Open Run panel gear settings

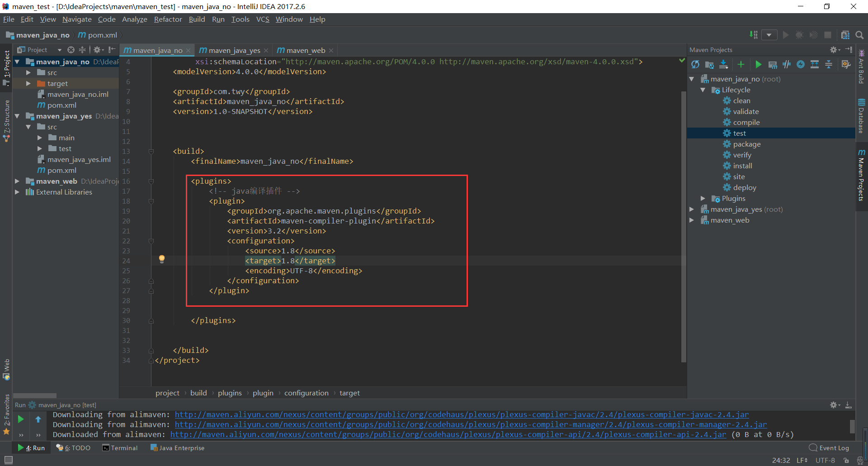835,405
